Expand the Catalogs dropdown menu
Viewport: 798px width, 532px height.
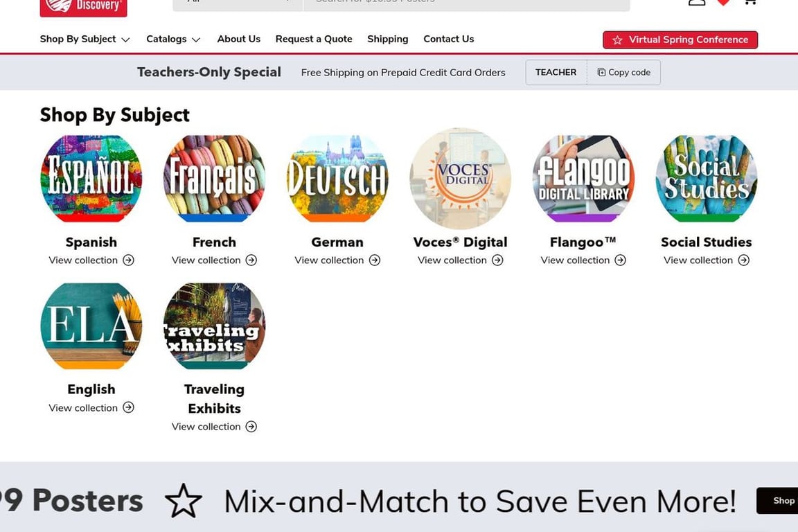tap(173, 39)
